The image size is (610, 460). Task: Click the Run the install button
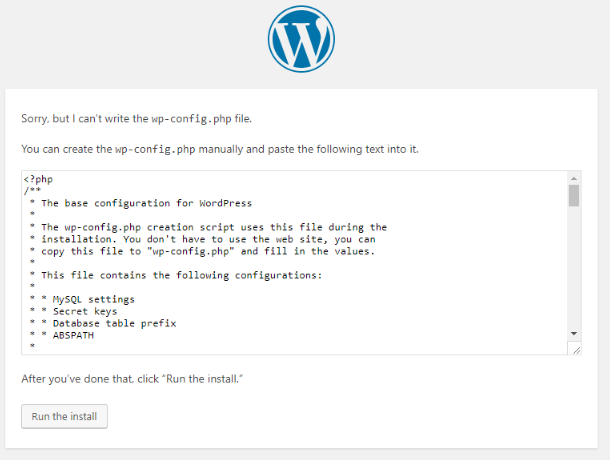click(64, 416)
